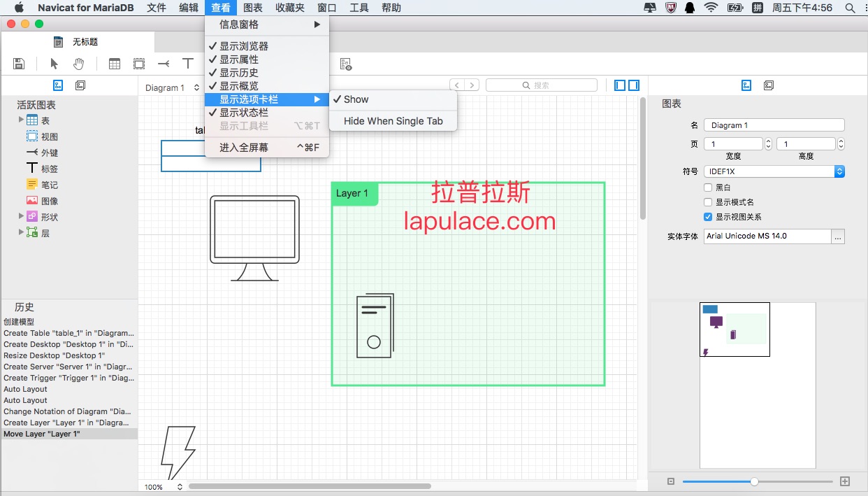Image resolution: width=868 pixels, height=496 pixels.
Task: Select the arrow pointer tool
Action: tap(55, 64)
